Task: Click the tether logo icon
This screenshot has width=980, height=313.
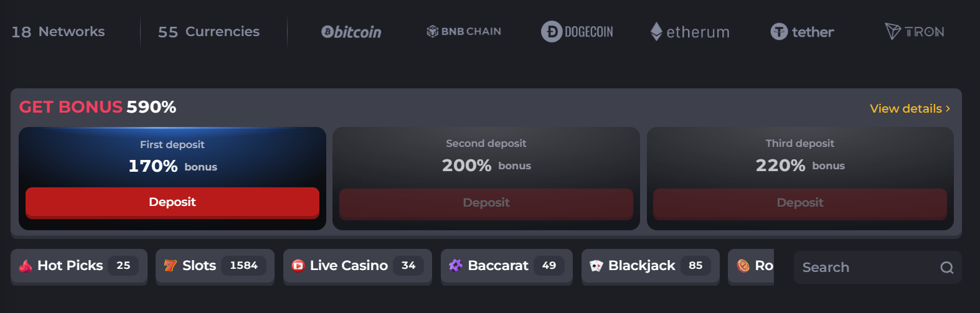Action: [x=779, y=32]
